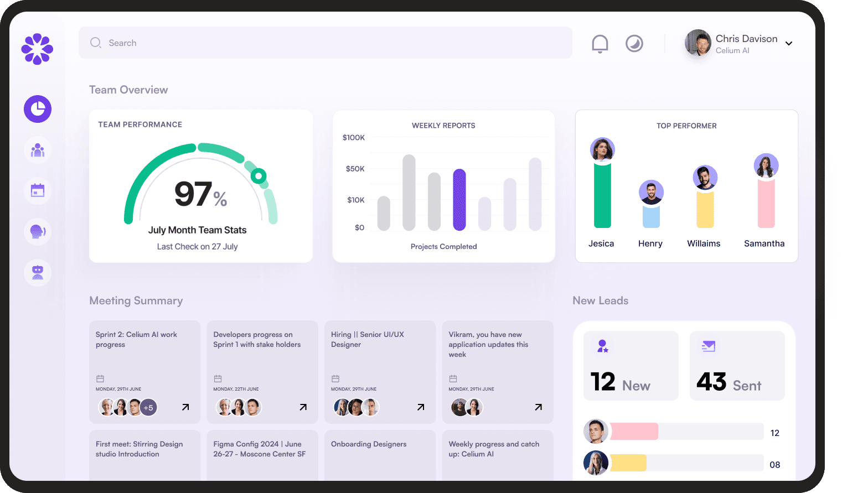Click calendar icon in Sprint 2 card
Image resolution: width=868 pixels, height=493 pixels.
click(100, 378)
